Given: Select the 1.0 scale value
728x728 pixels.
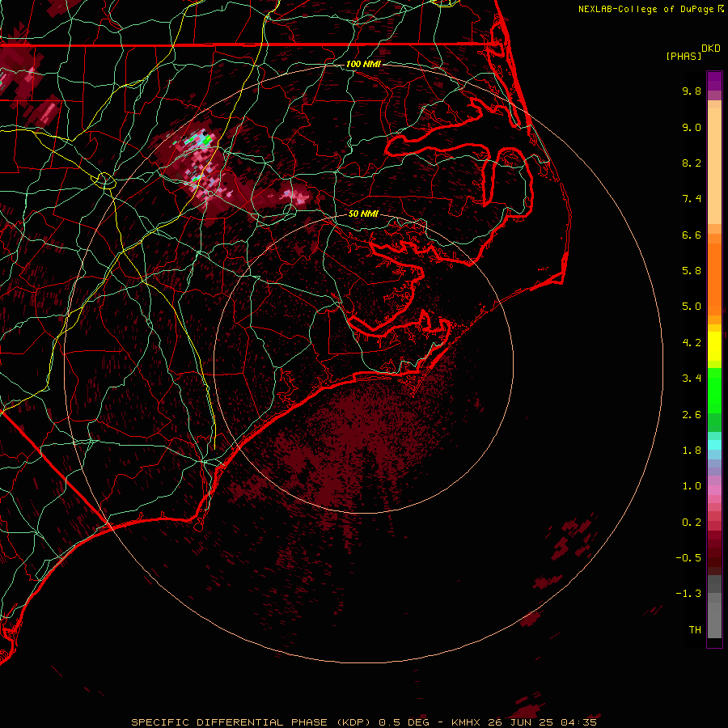Looking at the screenshot, I should coord(692,486).
